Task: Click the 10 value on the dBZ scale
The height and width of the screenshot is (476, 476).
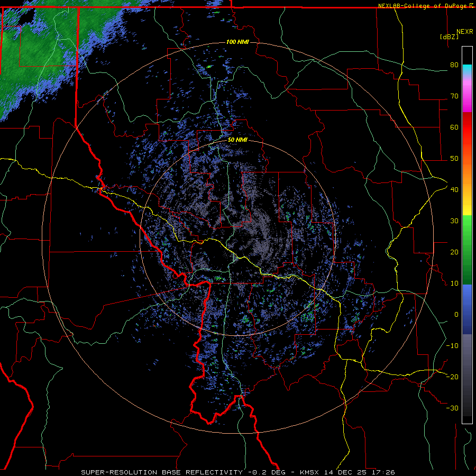Action: pos(454,283)
